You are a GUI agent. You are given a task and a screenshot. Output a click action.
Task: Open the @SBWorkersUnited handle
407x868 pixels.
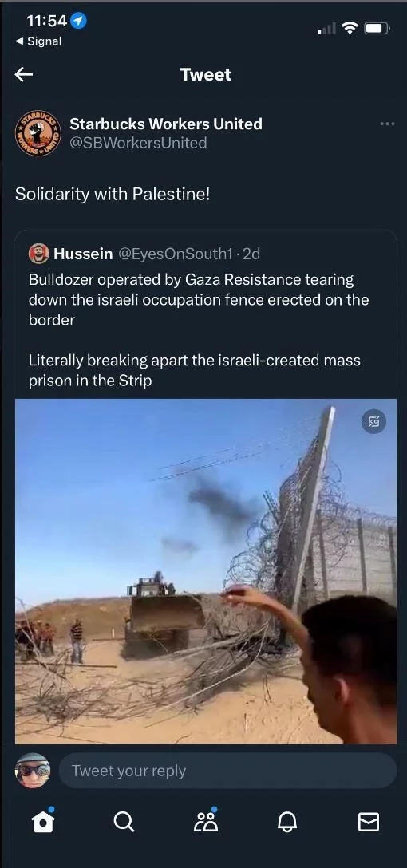point(138,143)
